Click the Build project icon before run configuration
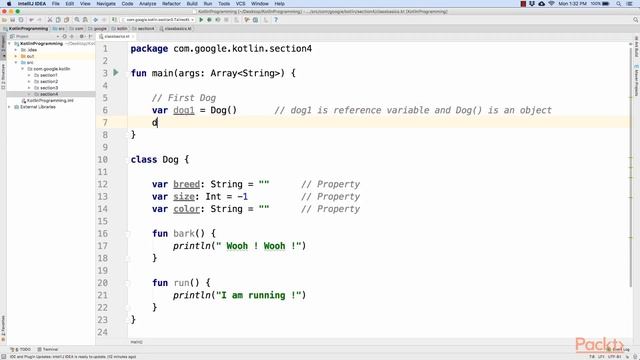 (x=114, y=20)
